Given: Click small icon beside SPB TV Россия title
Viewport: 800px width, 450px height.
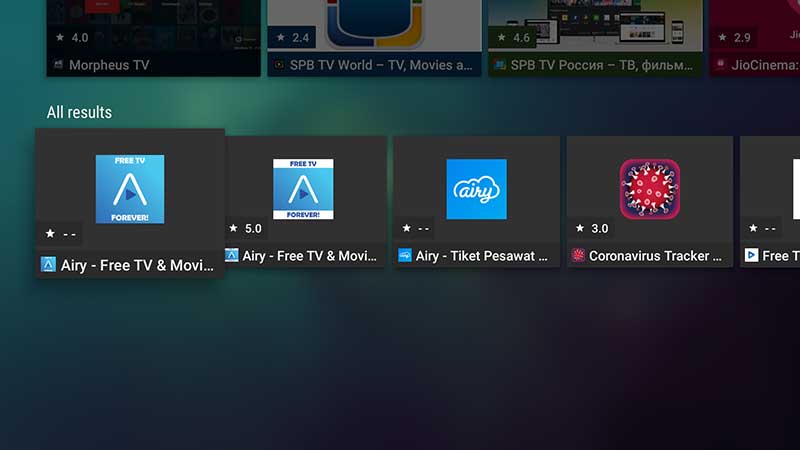Looking at the screenshot, I should [x=500, y=64].
